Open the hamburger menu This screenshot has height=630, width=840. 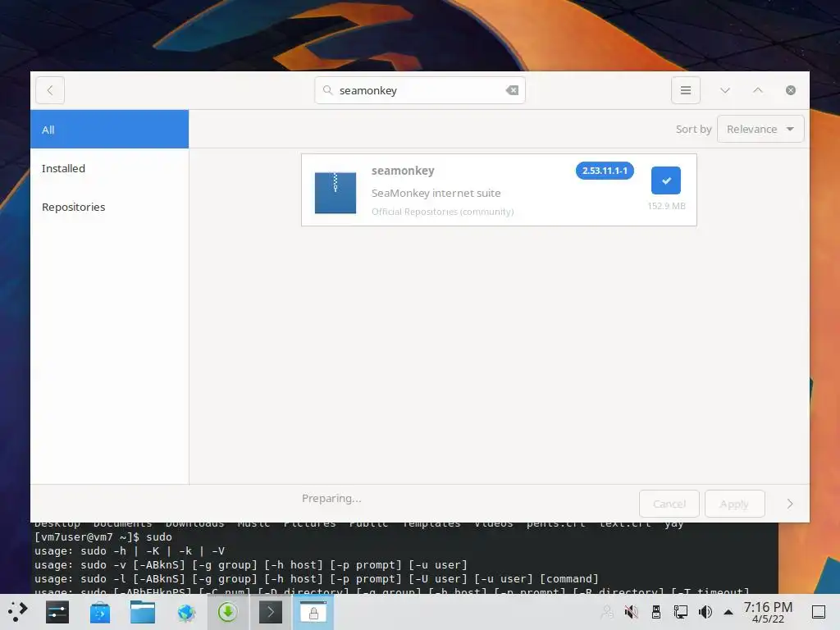[x=685, y=90]
